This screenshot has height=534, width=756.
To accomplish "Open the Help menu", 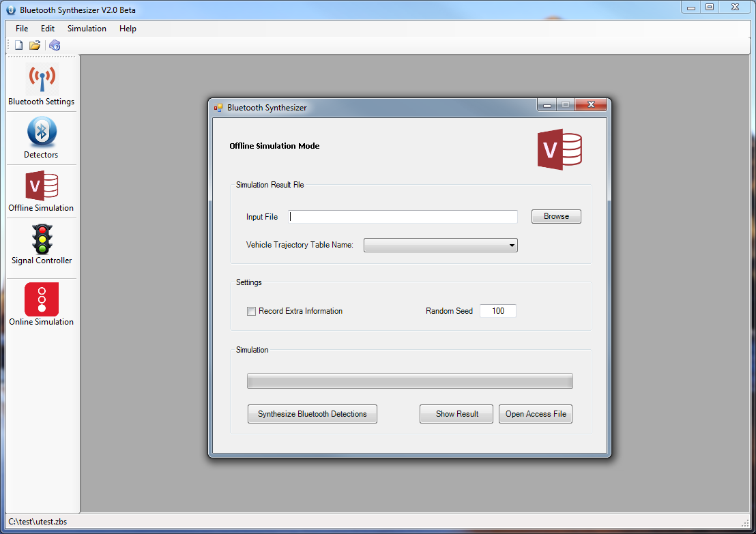I will (x=128, y=29).
